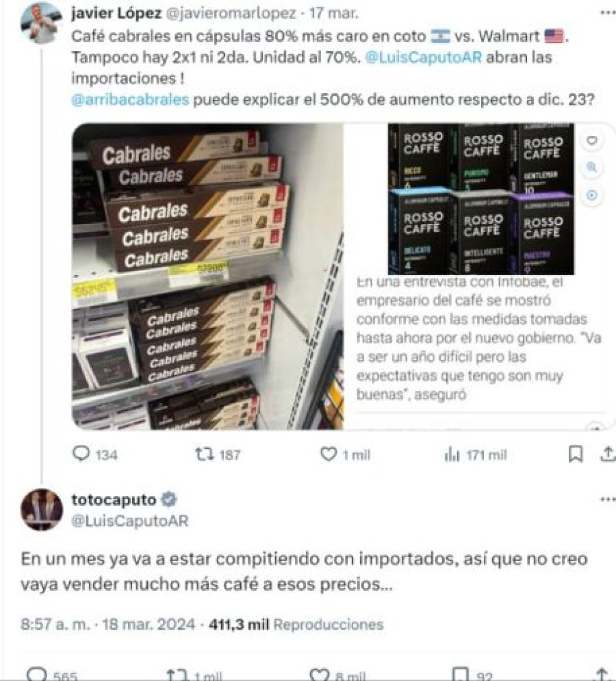
Task: Open javier López's profile avatar
Action: coord(41,23)
